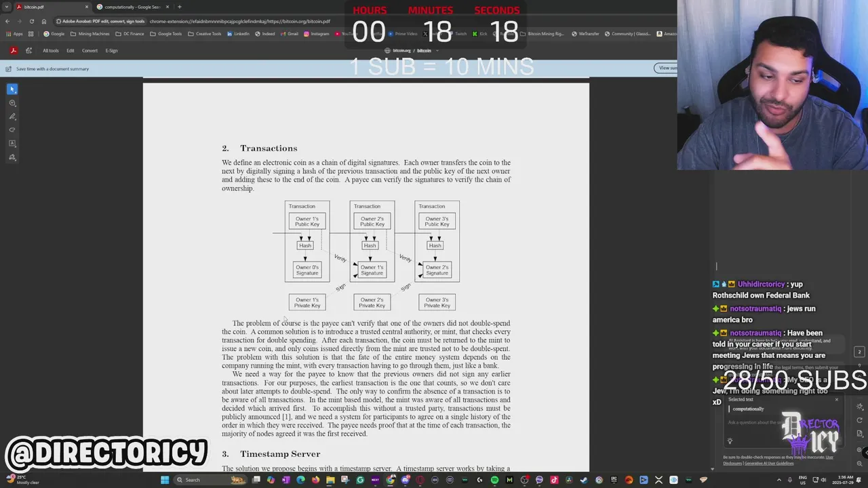Open the E-Sign menu
Image resolution: width=868 pixels, height=488 pixels.
(x=111, y=50)
